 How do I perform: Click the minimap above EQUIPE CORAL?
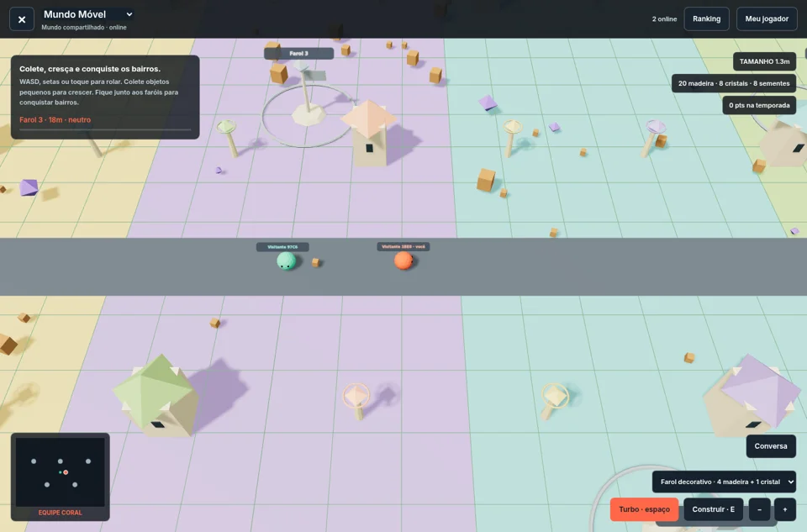tap(61, 471)
